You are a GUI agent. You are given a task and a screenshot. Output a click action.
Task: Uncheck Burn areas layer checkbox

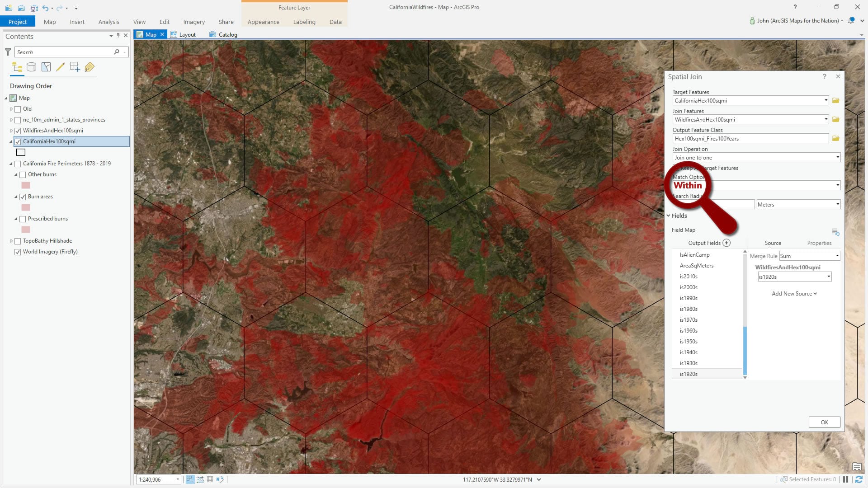[x=23, y=197]
